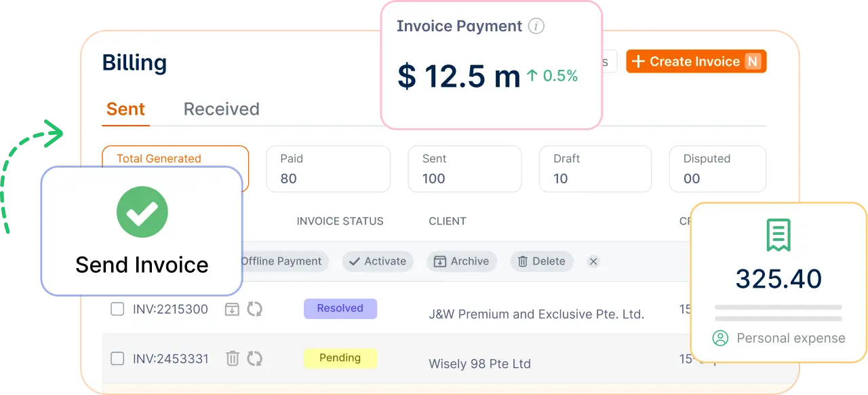Click trash icon next to INV:2453331

[232, 358]
